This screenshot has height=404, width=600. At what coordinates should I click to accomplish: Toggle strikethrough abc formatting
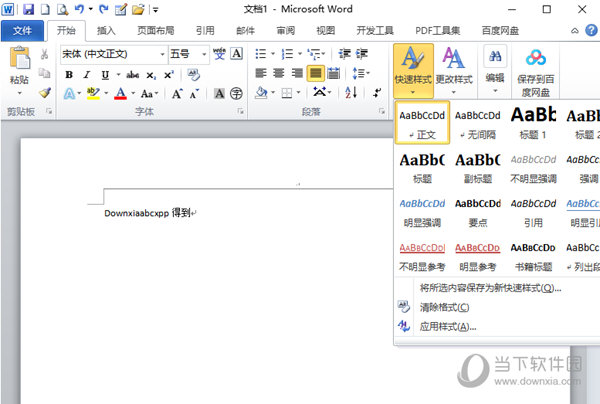pyautogui.click(x=132, y=75)
